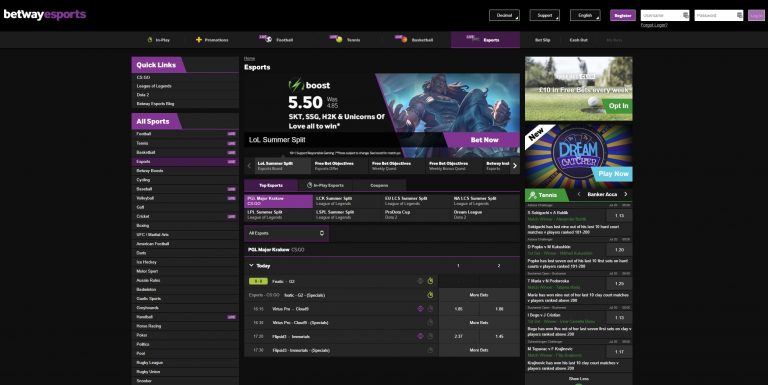Viewport: 768px width, 385px height.
Task: Switch to the Coupons tab
Action: pyautogui.click(x=379, y=185)
